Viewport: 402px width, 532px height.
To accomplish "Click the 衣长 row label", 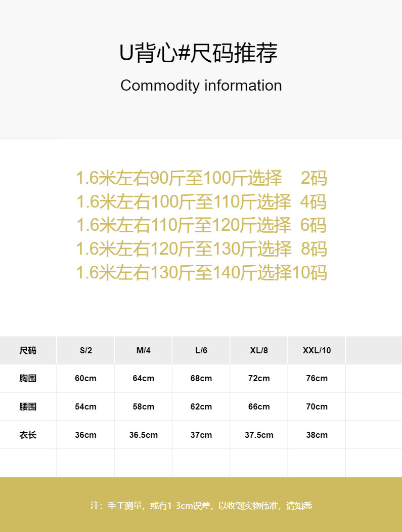I will click(x=28, y=435).
